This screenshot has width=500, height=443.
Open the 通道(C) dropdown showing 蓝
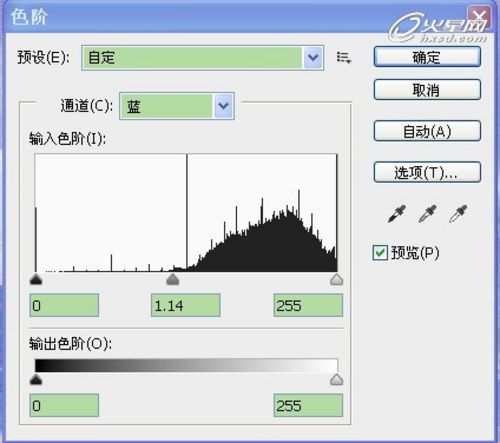[177, 106]
